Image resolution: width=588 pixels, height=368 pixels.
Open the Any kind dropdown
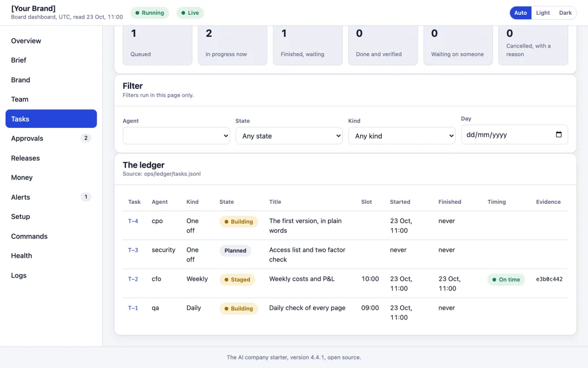[401, 135]
